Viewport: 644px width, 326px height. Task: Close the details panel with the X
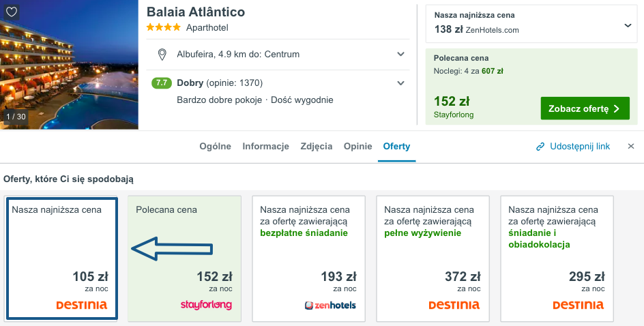(631, 146)
